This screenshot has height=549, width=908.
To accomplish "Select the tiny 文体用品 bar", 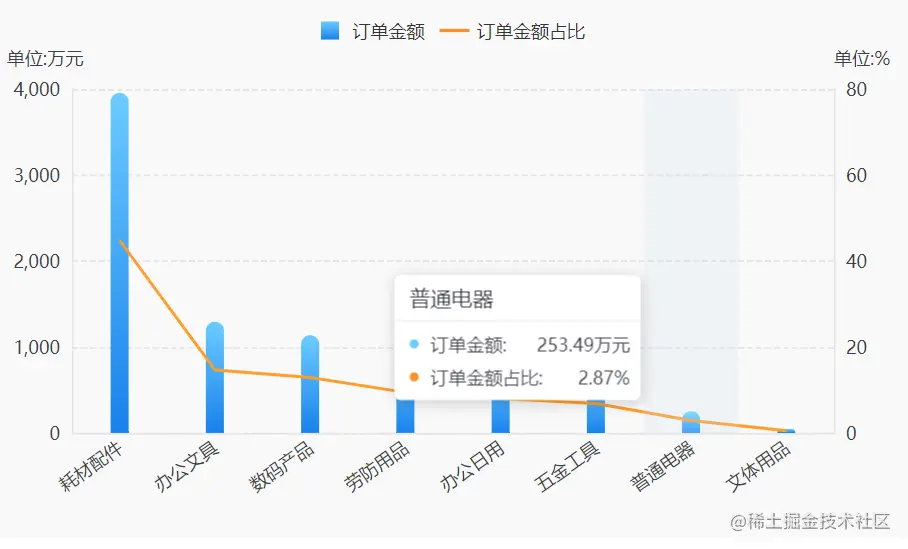I will [786, 431].
